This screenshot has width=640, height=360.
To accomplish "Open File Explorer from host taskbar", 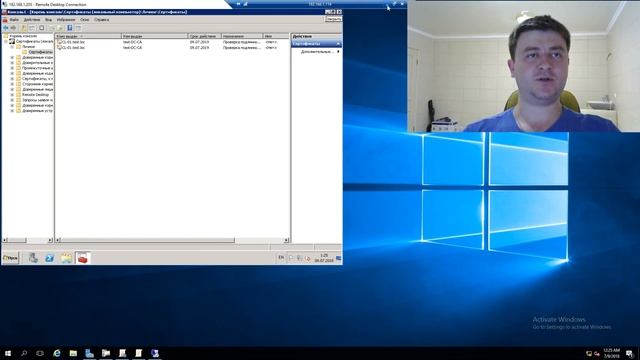I will [x=73, y=353].
